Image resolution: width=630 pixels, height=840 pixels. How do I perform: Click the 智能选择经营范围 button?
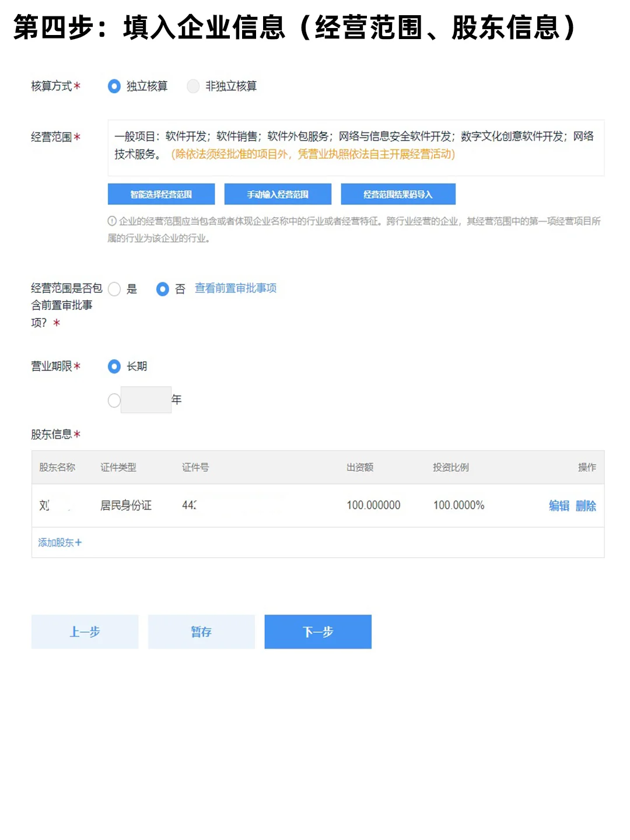coord(161,194)
